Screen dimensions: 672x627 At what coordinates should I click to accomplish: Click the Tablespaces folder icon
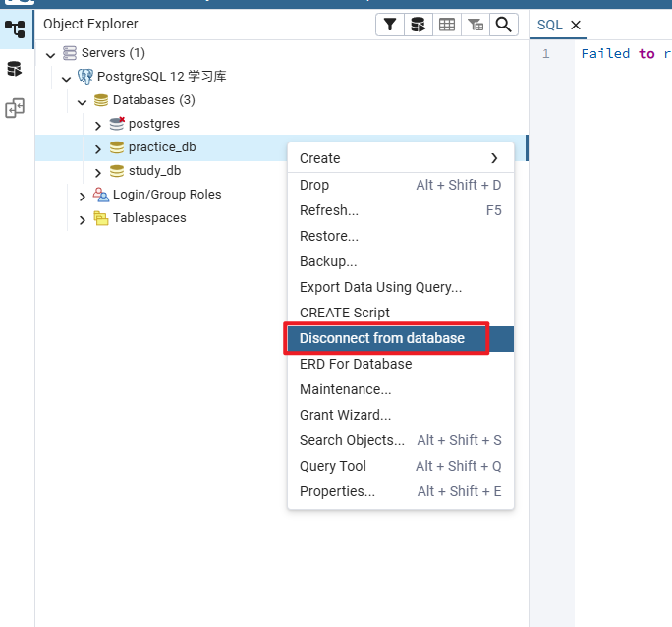pyautogui.click(x=101, y=218)
